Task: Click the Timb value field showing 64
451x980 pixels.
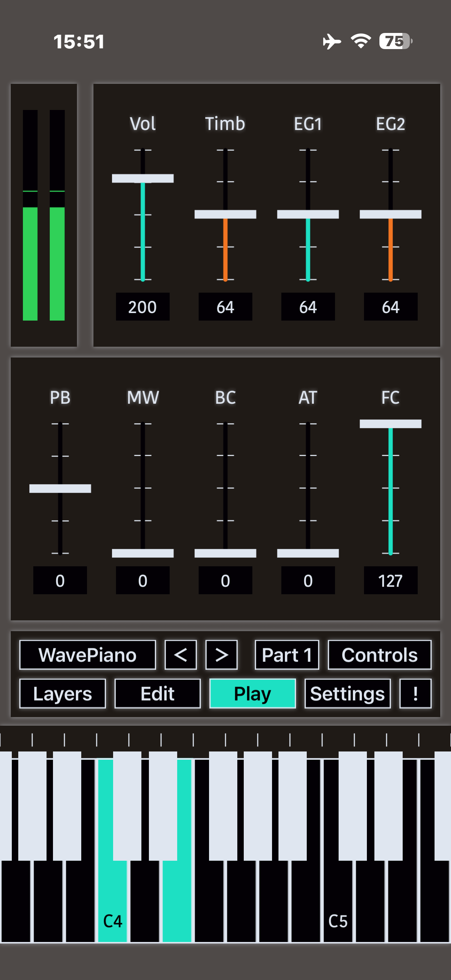Action: 225,307
